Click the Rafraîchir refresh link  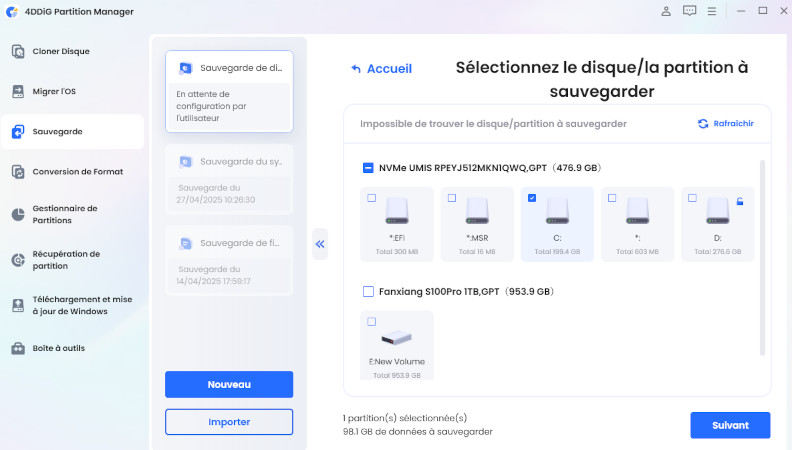tap(726, 124)
